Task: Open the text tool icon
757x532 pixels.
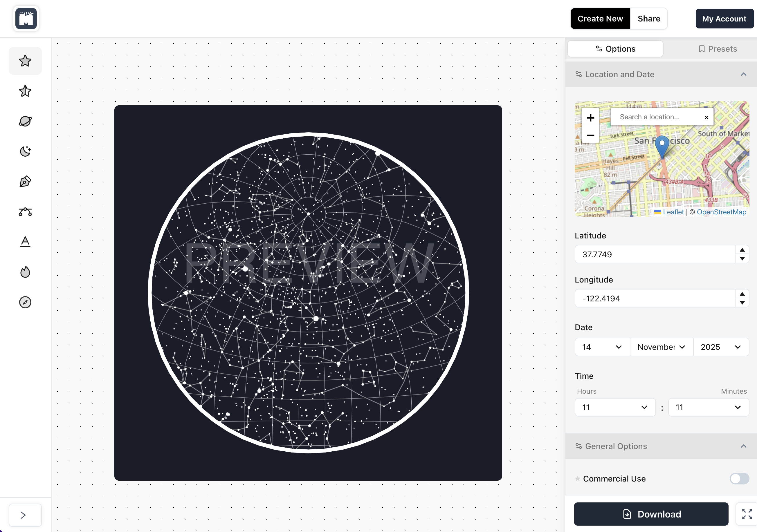Action: tap(25, 242)
